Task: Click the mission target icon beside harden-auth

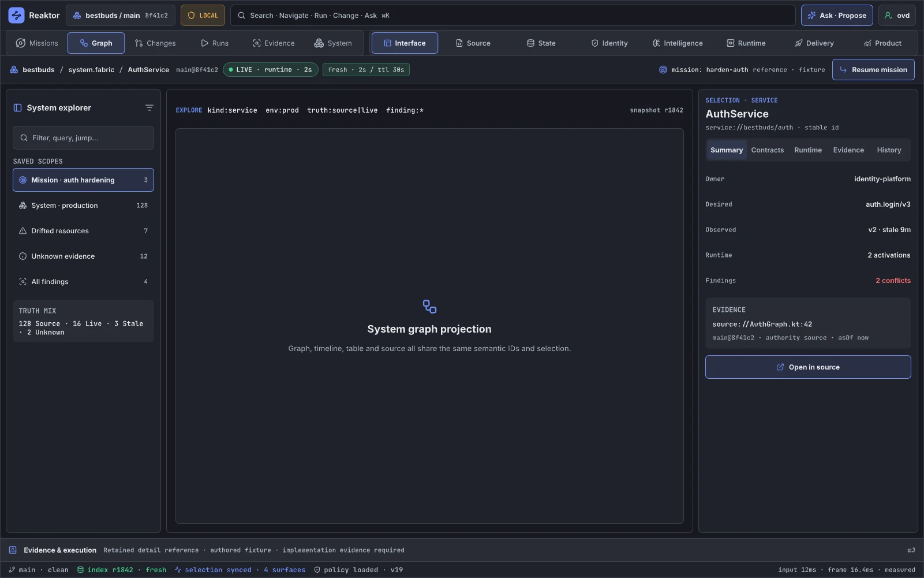Action: 663,70
